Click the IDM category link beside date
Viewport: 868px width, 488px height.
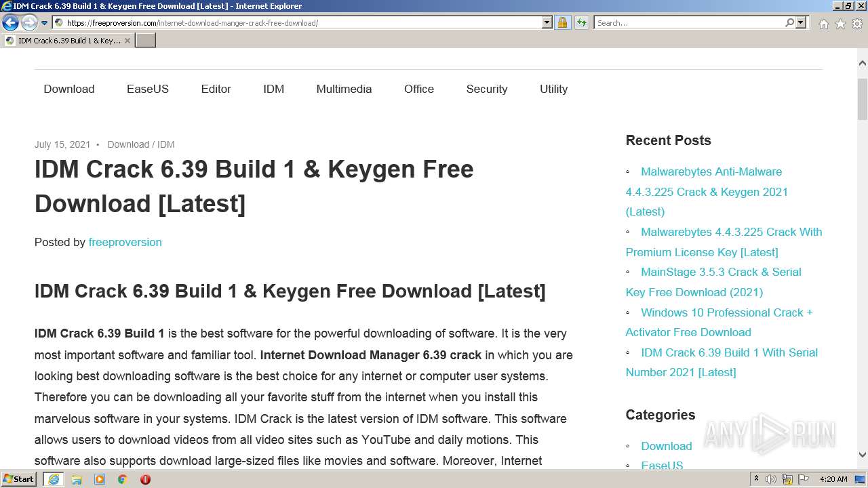166,144
